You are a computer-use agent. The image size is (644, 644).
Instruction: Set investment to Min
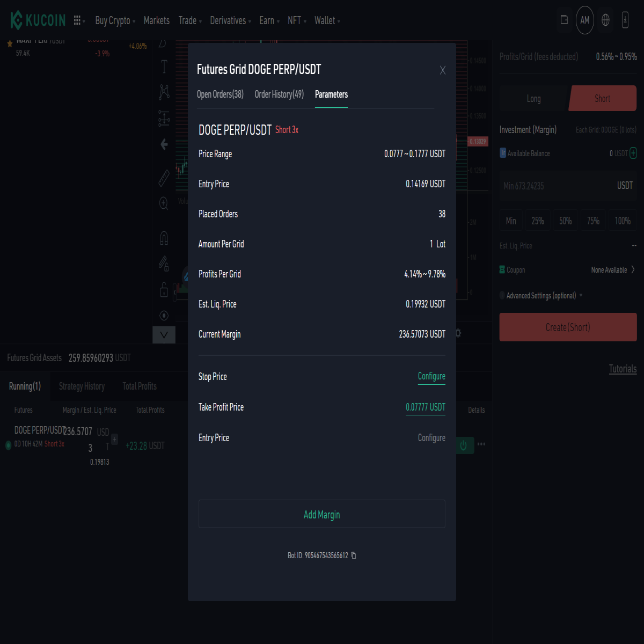tap(511, 221)
